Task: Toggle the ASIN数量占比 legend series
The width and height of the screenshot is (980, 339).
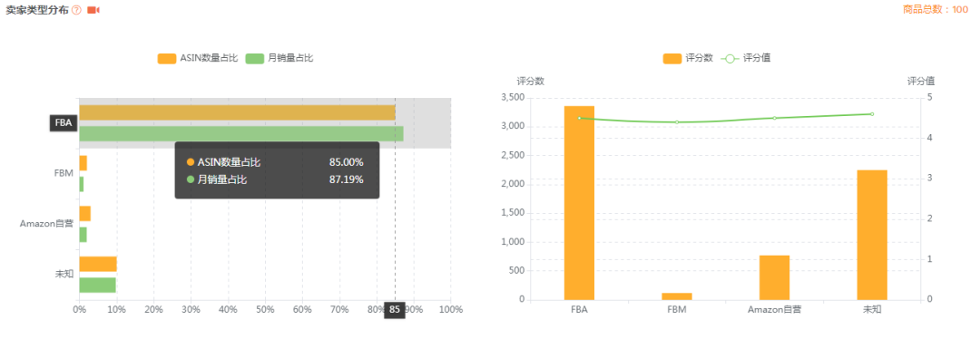Action: 198,58
